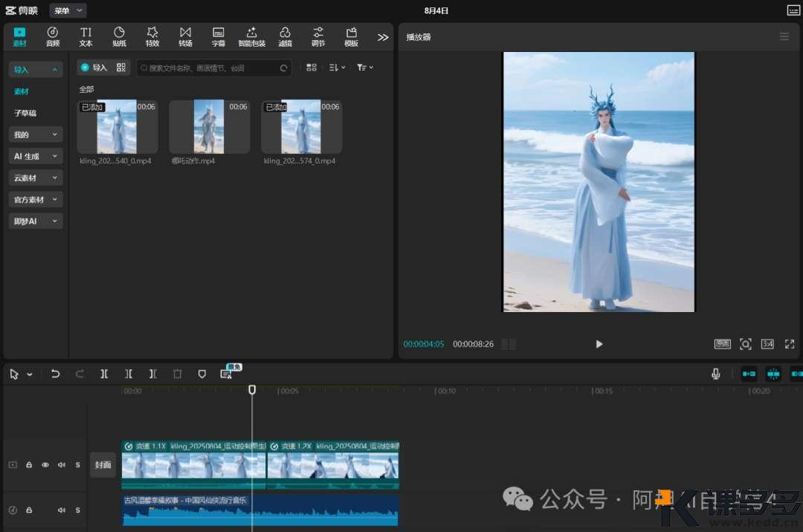This screenshot has width=803, height=532.
Task: Open the 音频 audio tab
Action: (x=53, y=37)
